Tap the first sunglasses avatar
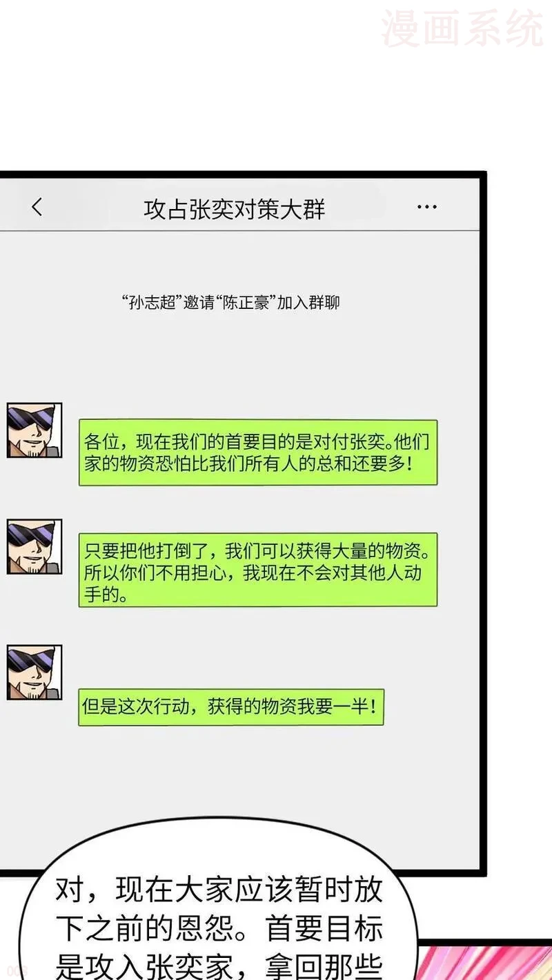 click(x=34, y=430)
